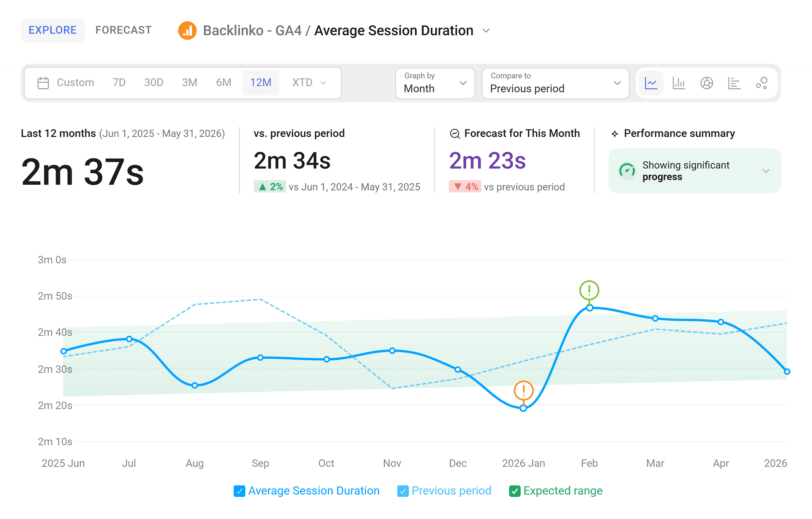This screenshot has height=519, width=812.
Task: Click the 2m 23s forecast value
Action: pyautogui.click(x=487, y=161)
